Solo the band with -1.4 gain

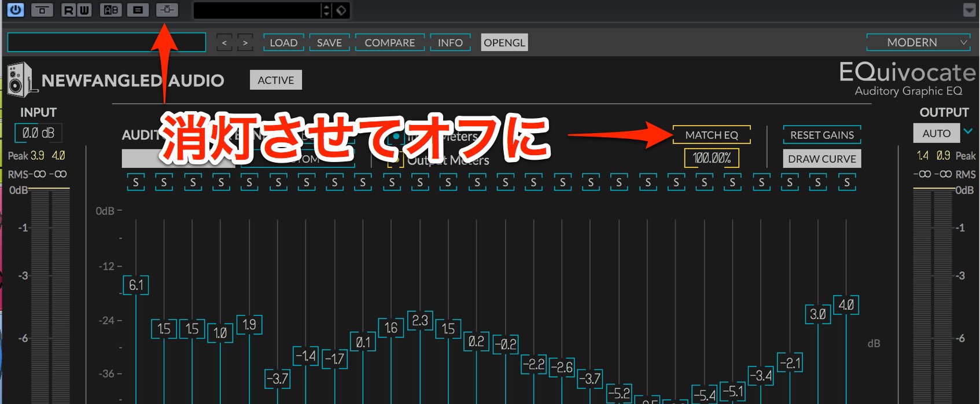tap(307, 183)
